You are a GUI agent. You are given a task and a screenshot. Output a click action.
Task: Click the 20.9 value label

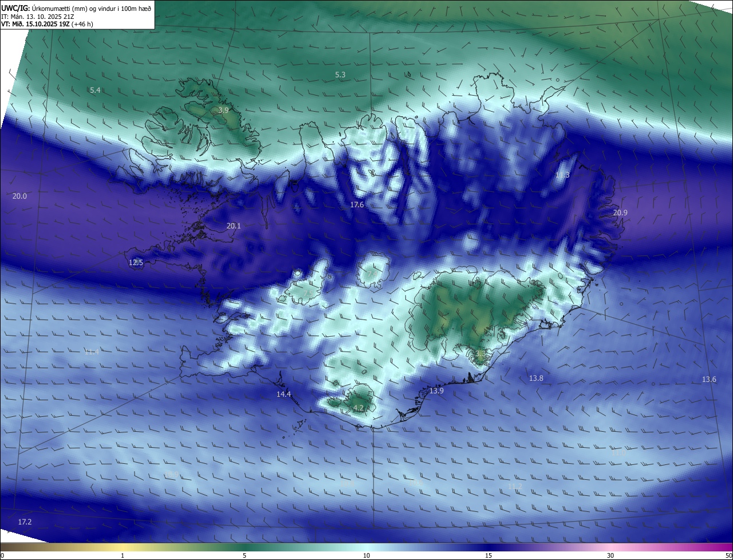[620, 213]
